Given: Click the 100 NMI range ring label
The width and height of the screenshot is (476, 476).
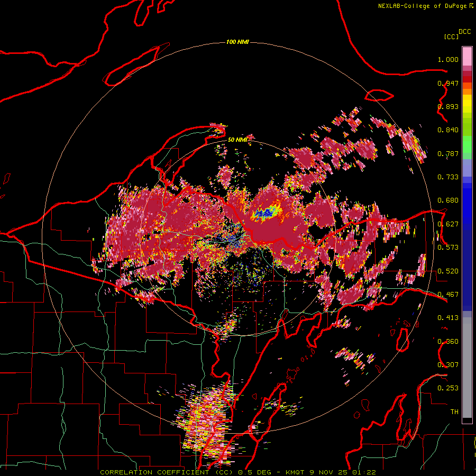Looking at the screenshot, I should click(237, 42).
